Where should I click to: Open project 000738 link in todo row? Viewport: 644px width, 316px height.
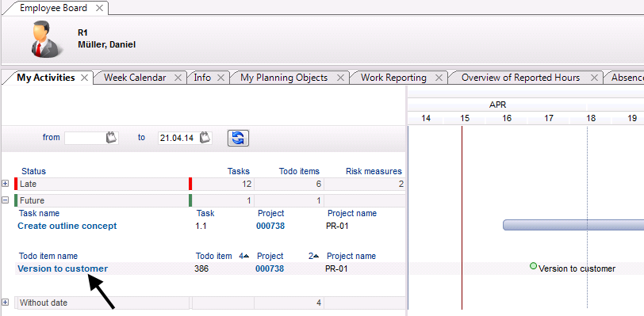(x=270, y=268)
